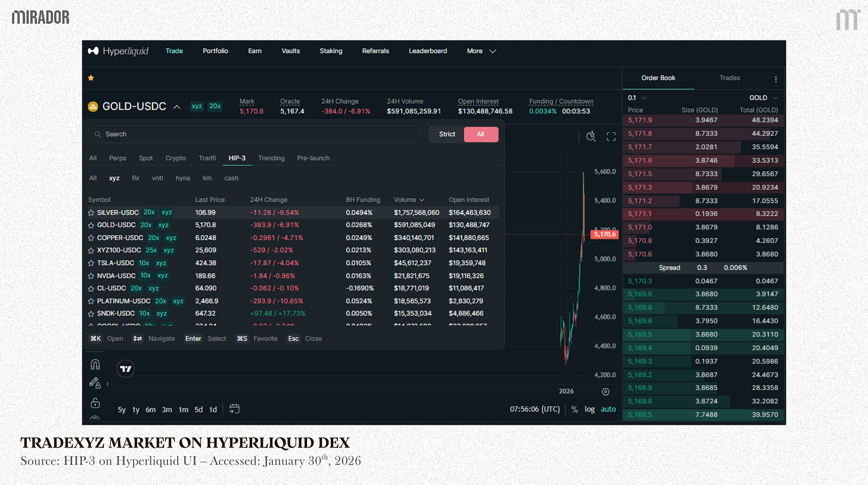Filter by flx deployer
The height and width of the screenshot is (485, 868).
click(136, 178)
